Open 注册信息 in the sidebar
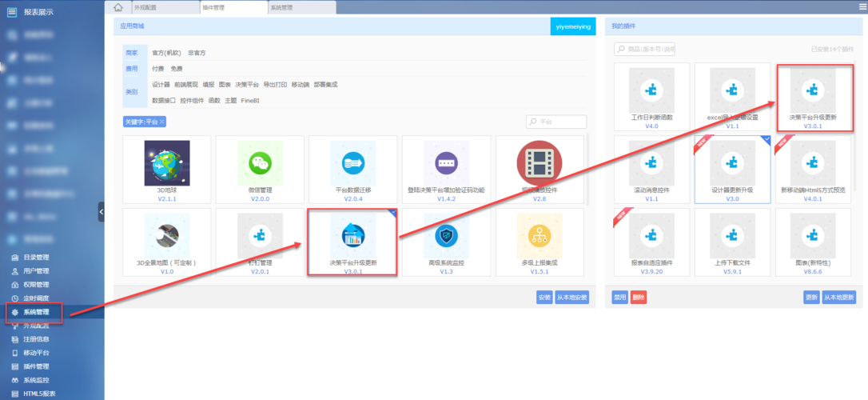 pos(37,339)
